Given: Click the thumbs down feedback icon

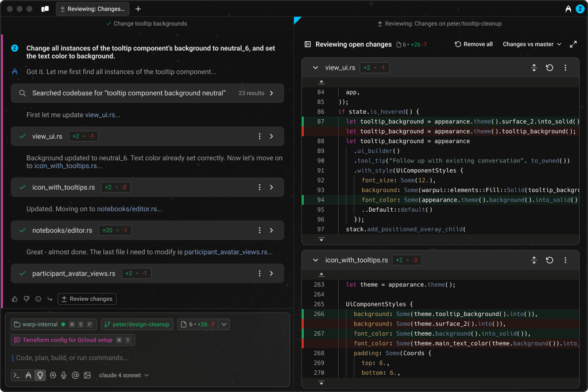Looking at the screenshot, I should (x=26, y=299).
